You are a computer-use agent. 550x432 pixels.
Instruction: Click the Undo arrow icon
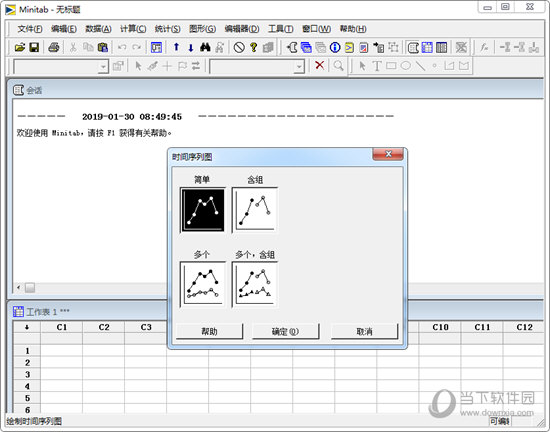[122, 47]
